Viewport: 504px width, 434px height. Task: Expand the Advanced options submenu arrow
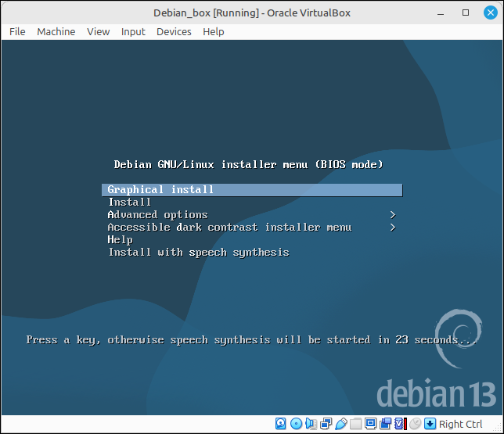tap(392, 214)
